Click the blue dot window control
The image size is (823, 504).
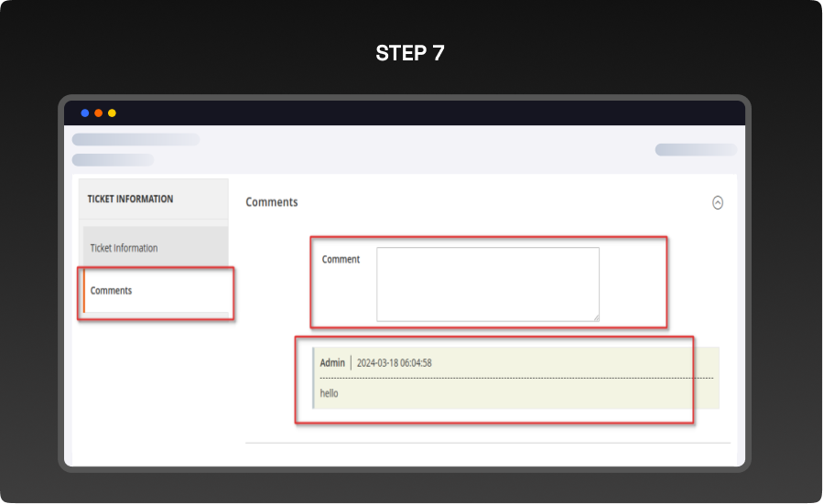(85, 113)
